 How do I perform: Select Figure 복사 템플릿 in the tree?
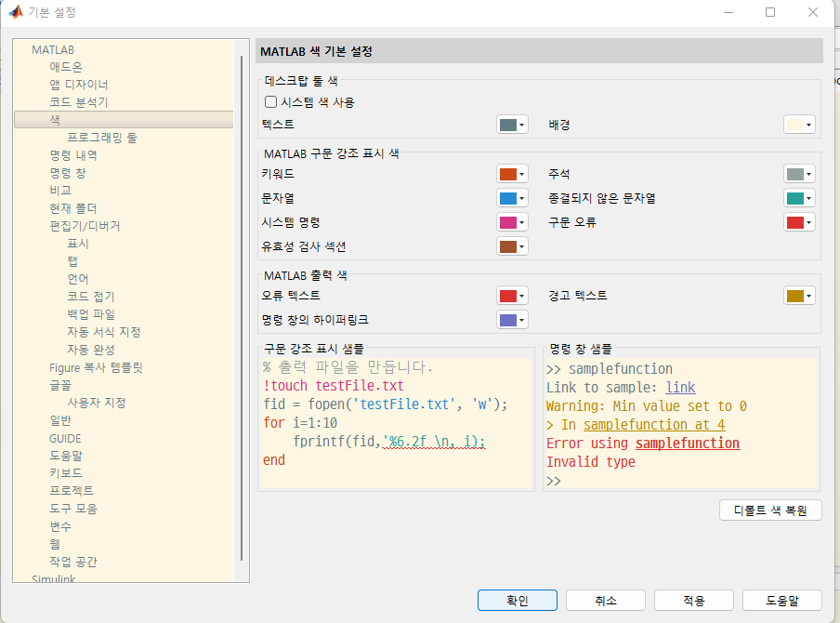point(96,368)
